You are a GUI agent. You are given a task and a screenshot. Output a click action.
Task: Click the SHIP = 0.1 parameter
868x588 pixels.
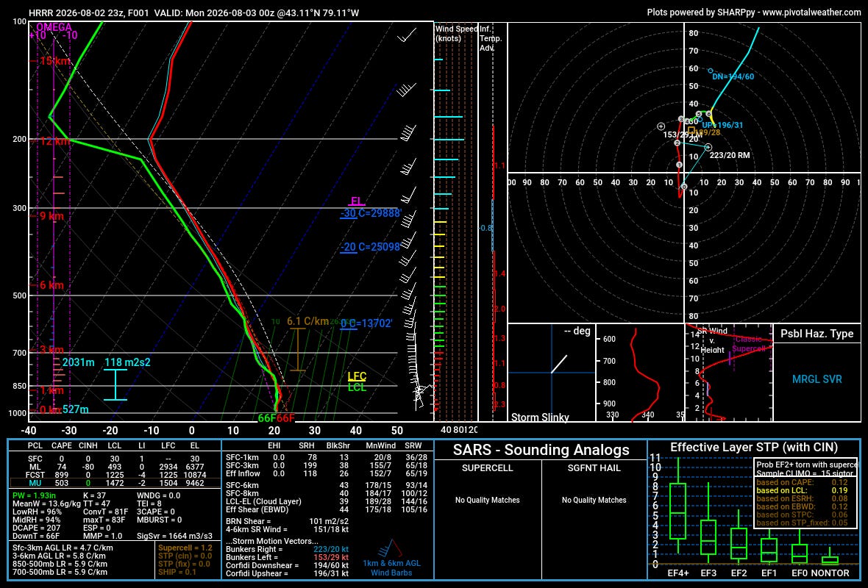pos(177,572)
